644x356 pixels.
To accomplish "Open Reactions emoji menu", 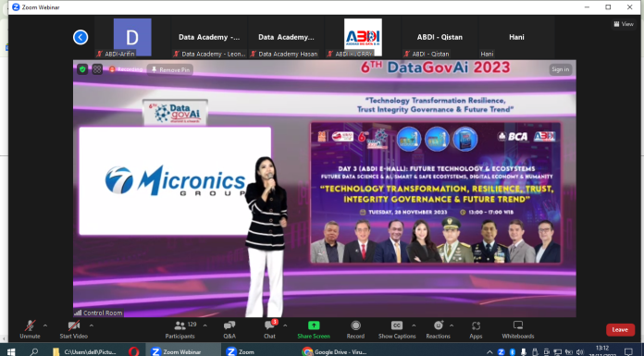I will tap(439, 325).
